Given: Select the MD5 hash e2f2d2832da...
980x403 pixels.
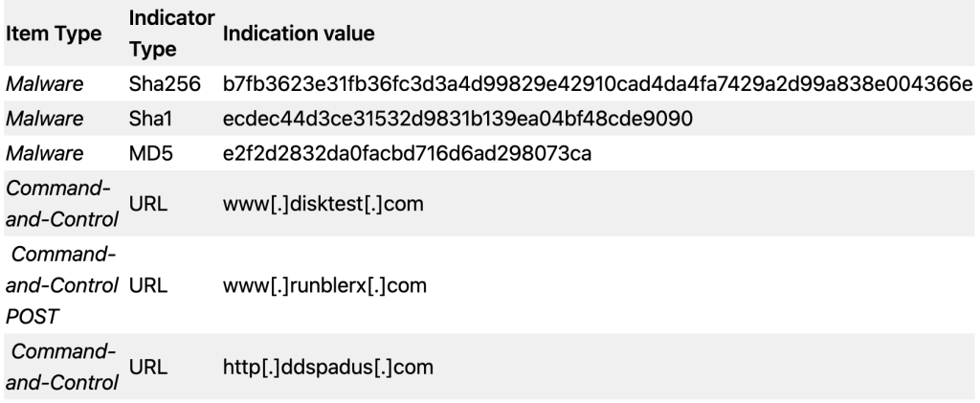Looking at the screenshot, I should click(x=407, y=154).
